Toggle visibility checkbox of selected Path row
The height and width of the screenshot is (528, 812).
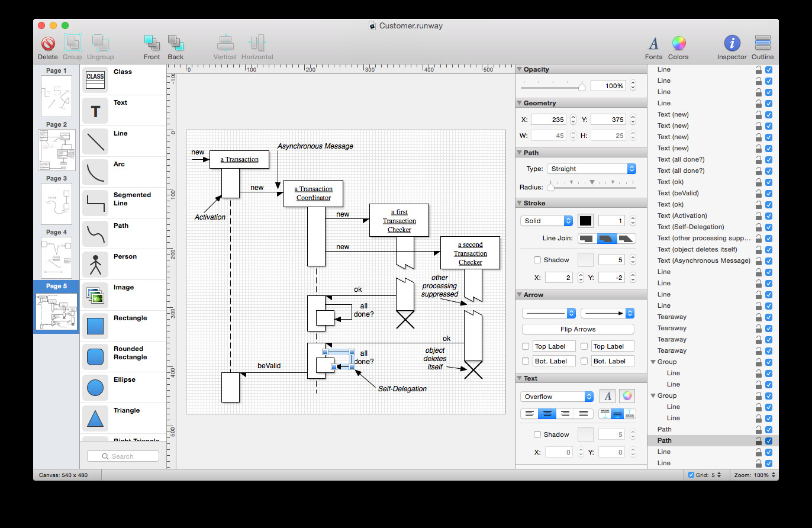[769, 440]
